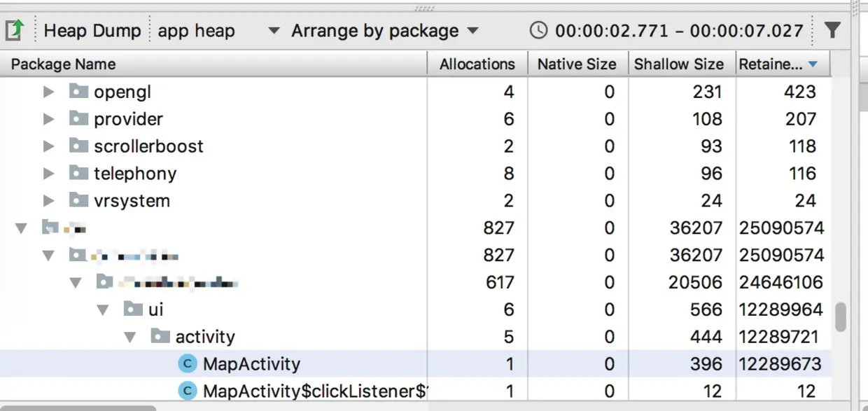Screen dimensions: 868x411
Task: Click the filter funnel icon
Action: point(832,30)
